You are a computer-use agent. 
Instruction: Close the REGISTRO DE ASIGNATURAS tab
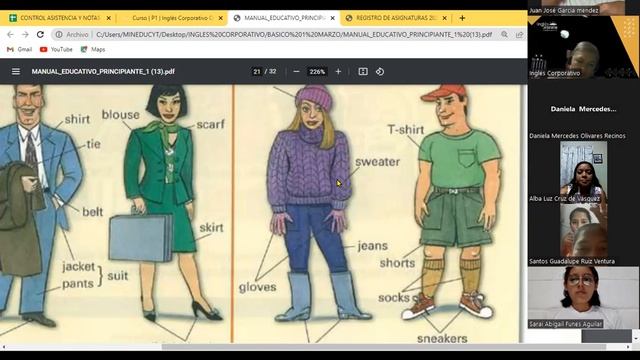[444, 18]
